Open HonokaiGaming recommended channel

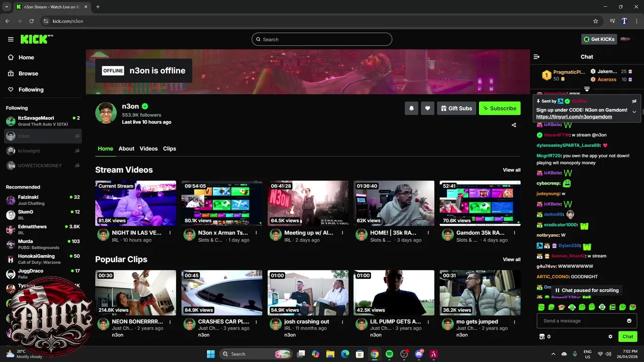[x=43, y=259]
